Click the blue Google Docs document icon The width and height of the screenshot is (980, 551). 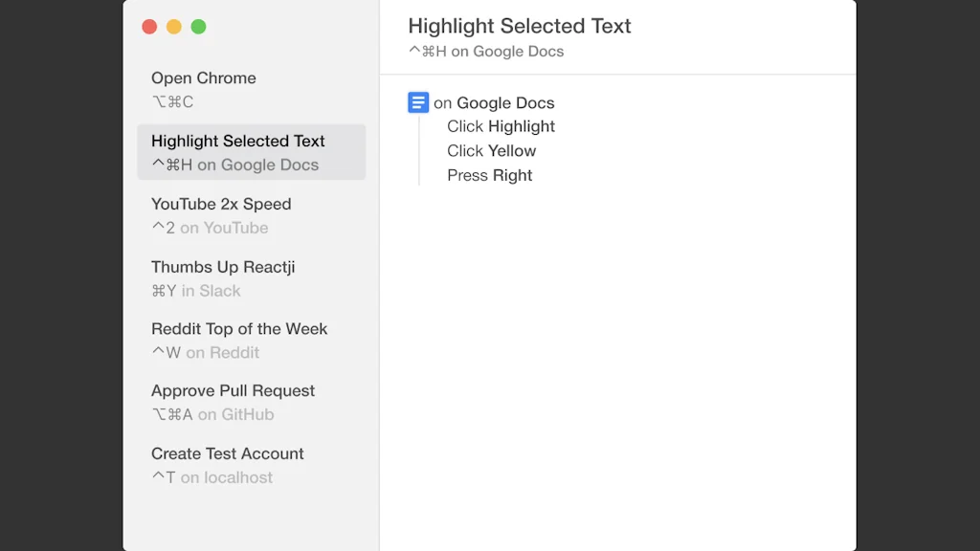point(418,102)
